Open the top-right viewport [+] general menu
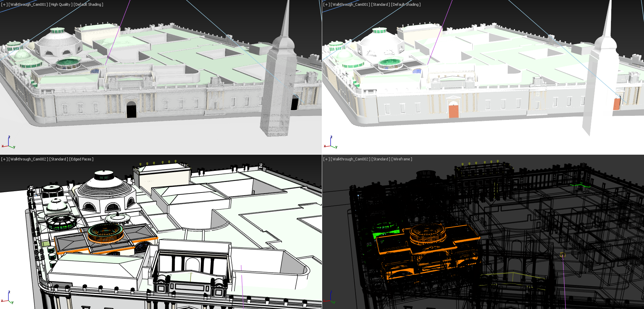This screenshot has width=644, height=309. click(326, 5)
